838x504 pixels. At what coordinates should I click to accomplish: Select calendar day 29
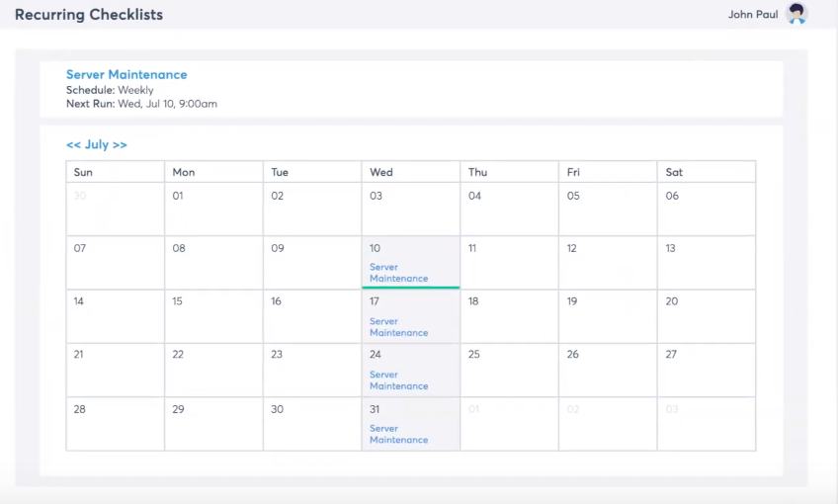click(213, 424)
